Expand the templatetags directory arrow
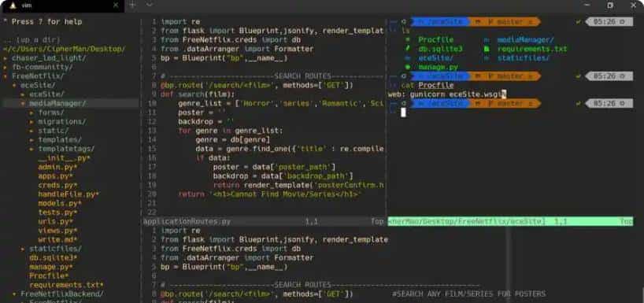Screen dimensions: 644x303 (31, 149)
